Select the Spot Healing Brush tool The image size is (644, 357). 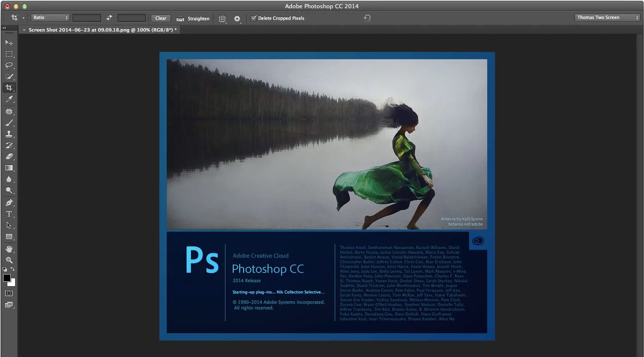point(9,112)
